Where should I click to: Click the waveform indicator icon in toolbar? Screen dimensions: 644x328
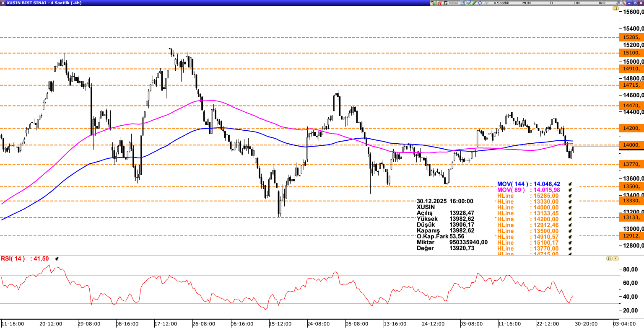pyautogui.click(x=486, y=3)
